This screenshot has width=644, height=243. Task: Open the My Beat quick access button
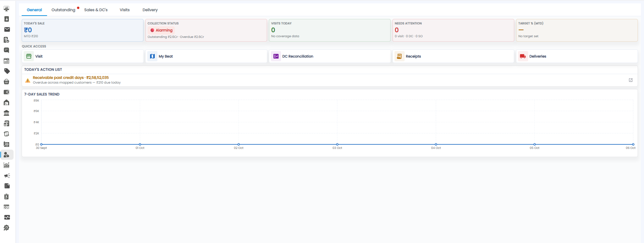tap(206, 56)
